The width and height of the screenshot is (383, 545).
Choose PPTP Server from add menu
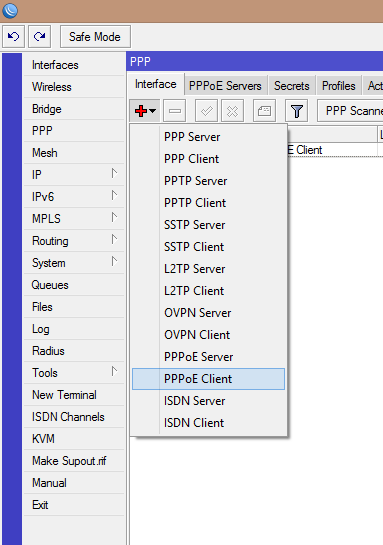208,181
